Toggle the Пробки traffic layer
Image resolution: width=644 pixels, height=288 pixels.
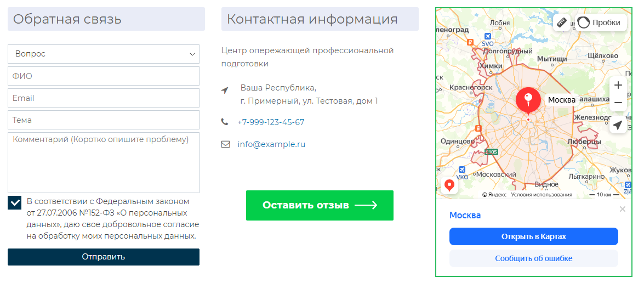click(x=600, y=22)
